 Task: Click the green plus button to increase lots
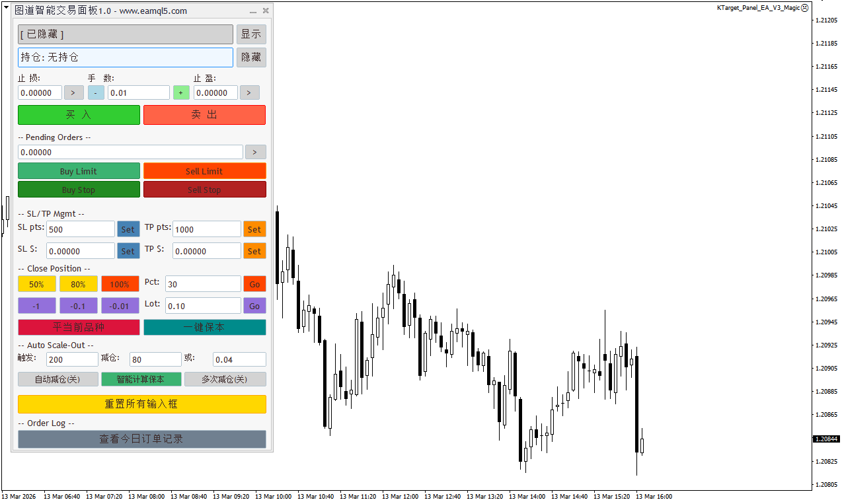[181, 93]
